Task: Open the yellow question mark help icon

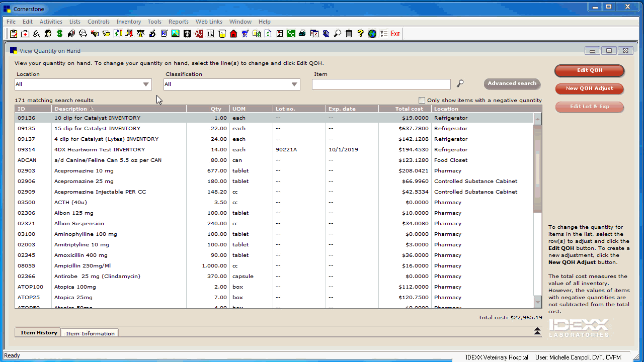Action: coord(360,34)
